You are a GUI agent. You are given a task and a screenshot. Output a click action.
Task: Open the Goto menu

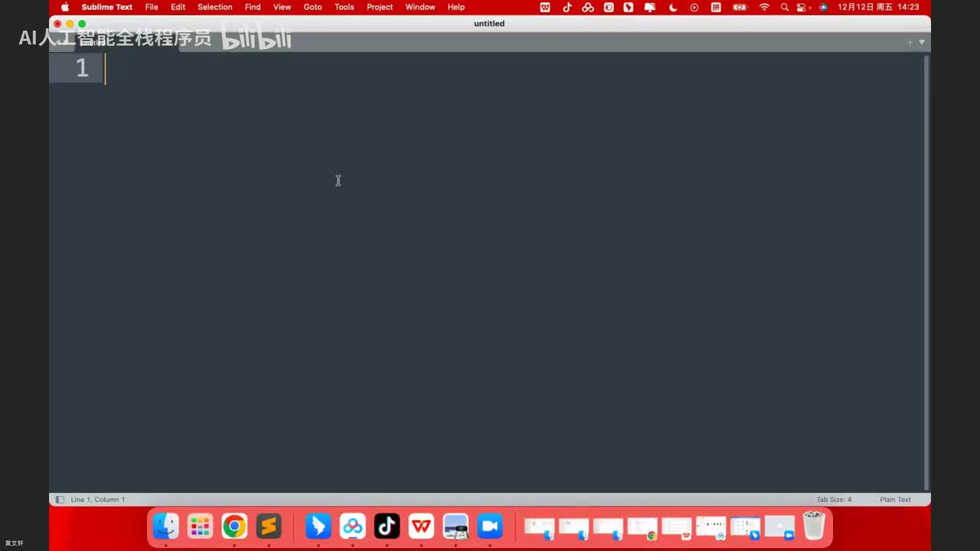coord(312,7)
